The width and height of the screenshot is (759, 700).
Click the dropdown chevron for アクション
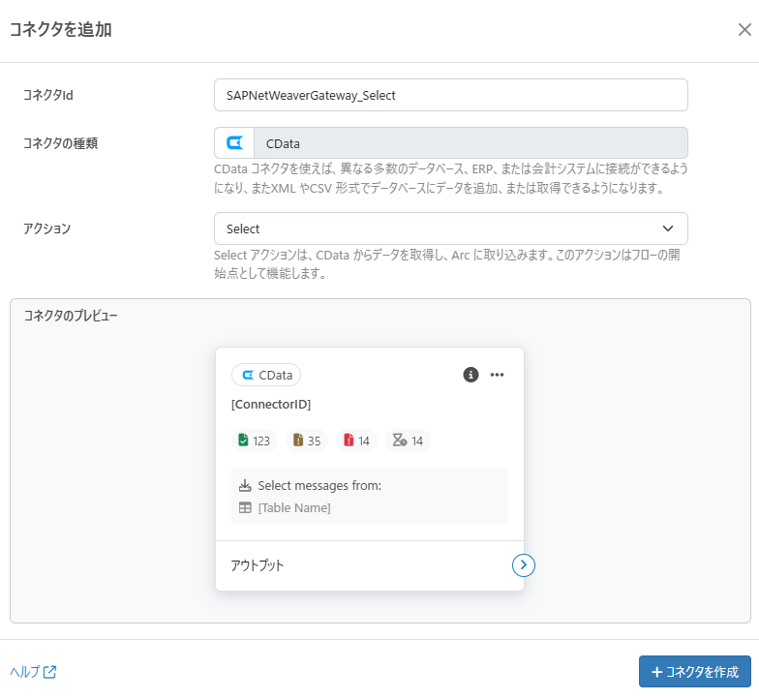pyautogui.click(x=668, y=228)
